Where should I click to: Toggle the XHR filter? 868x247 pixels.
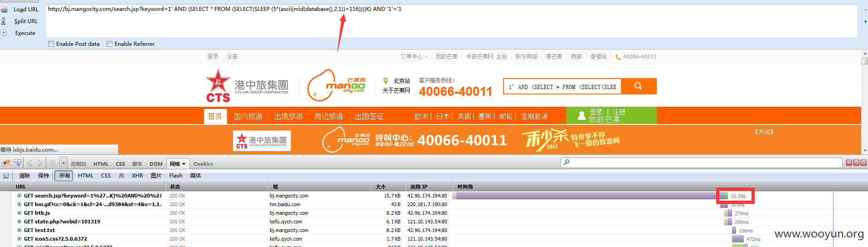[x=137, y=176]
